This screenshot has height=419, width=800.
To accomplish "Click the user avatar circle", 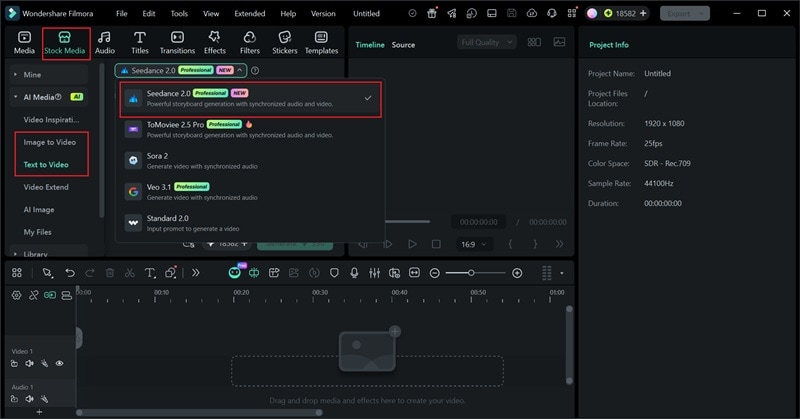I will coord(592,13).
